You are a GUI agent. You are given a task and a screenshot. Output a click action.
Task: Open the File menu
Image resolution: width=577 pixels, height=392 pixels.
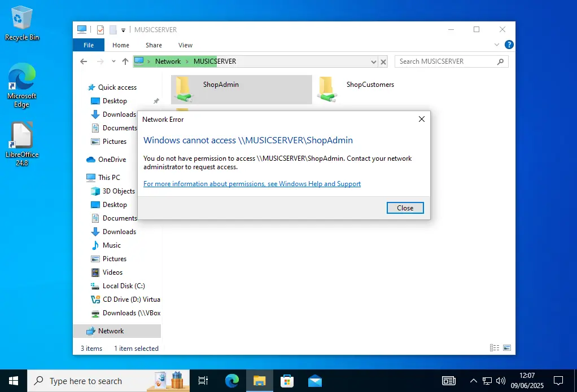tap(89, 45)
